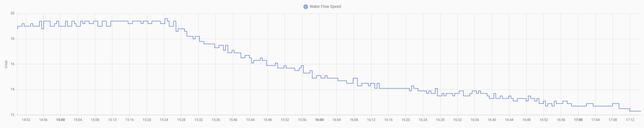
Task: Click the l/min y-axis unit label
Action: point(6,64)
